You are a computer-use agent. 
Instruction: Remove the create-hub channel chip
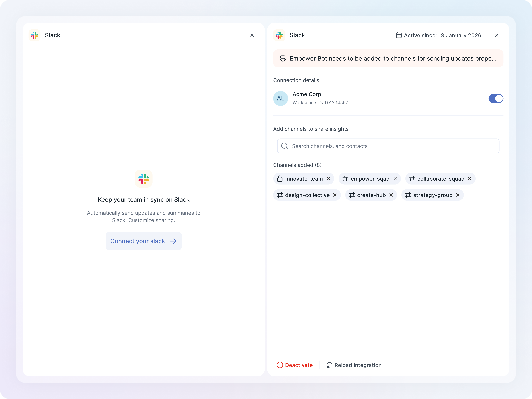pyautogui.click(x=391, y=195)
